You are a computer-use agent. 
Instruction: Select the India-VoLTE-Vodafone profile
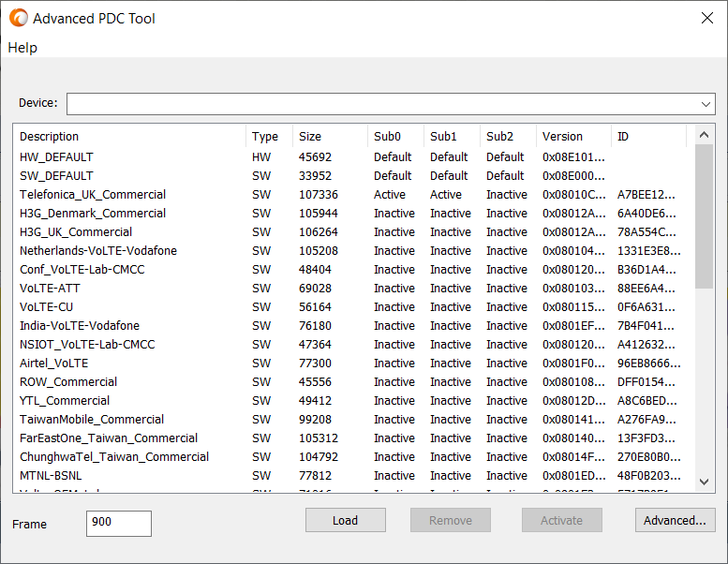[353, 326]
